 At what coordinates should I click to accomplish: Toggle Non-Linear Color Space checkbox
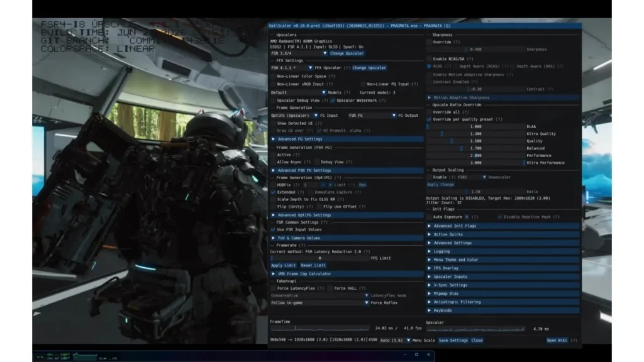(x=274, y=76)
